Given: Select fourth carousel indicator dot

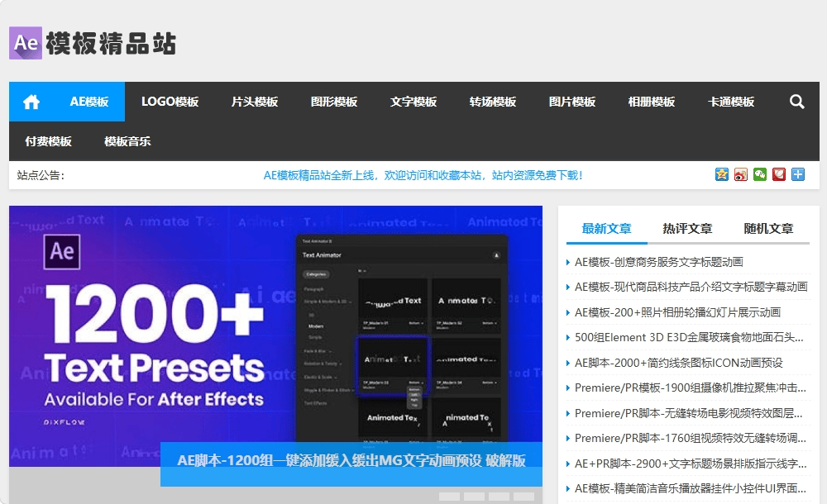Looking at the screenshot, I should click(x=523, y=497).
